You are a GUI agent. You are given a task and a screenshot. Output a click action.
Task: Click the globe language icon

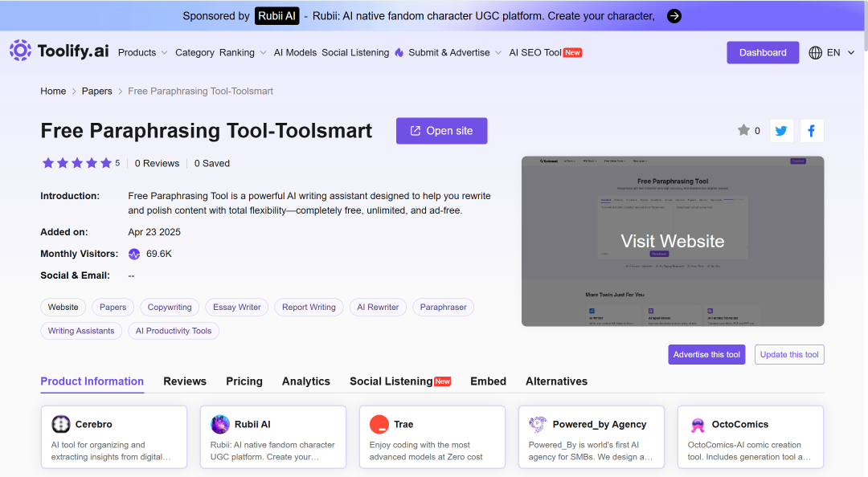click(x=816, y=52)
